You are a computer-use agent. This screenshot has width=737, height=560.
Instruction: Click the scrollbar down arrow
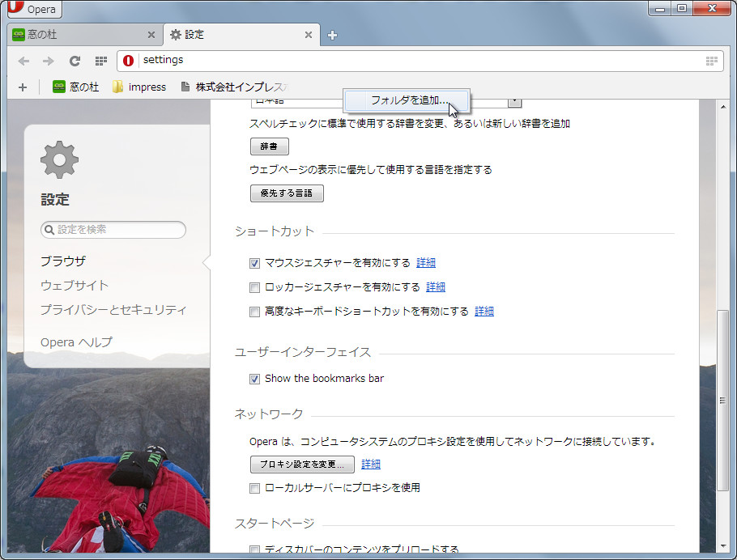tap(723, 546)
